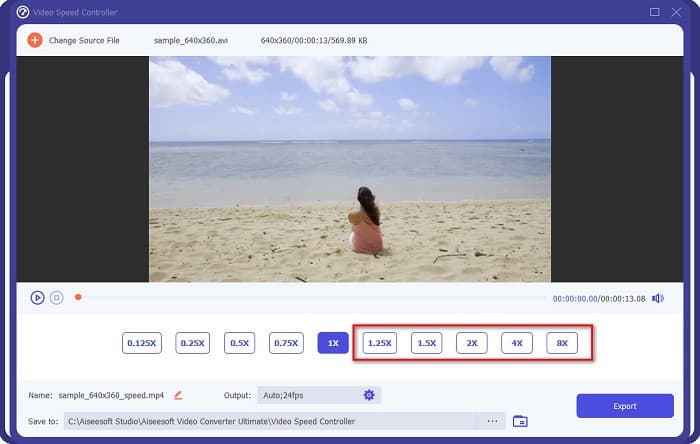Viewport: 700px width, 444px height.
Task: Select the 1X normal speed
Action: pos(333,343)
